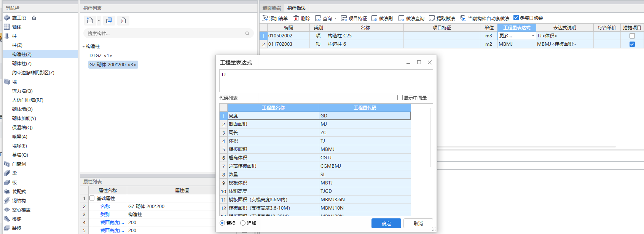
Task: Select 砌体柱(Z) in navigation
Action: 22,63
